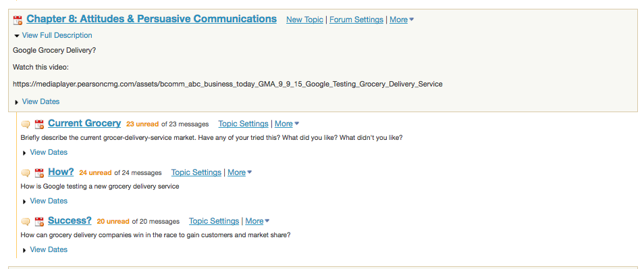644x269 pixels.
Task: Click the mediaplayer.pearsoncmg.com video URL text
Action: 227,84
